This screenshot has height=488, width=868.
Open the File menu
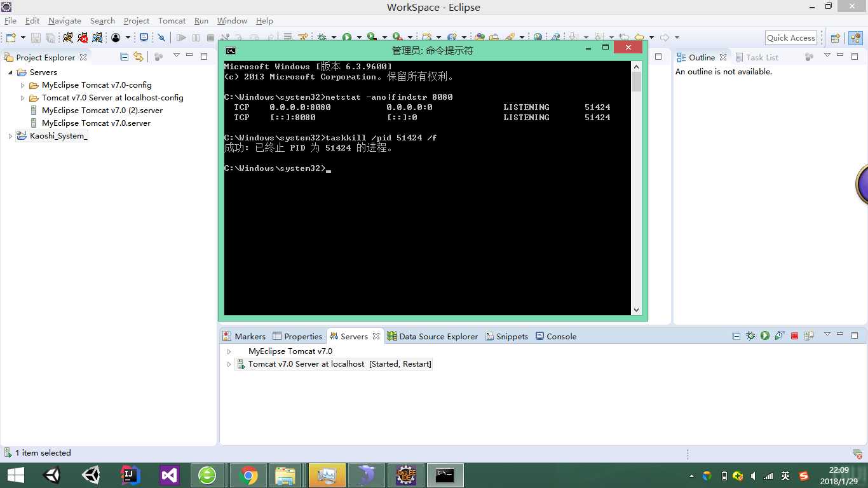[x=10, y=21]
